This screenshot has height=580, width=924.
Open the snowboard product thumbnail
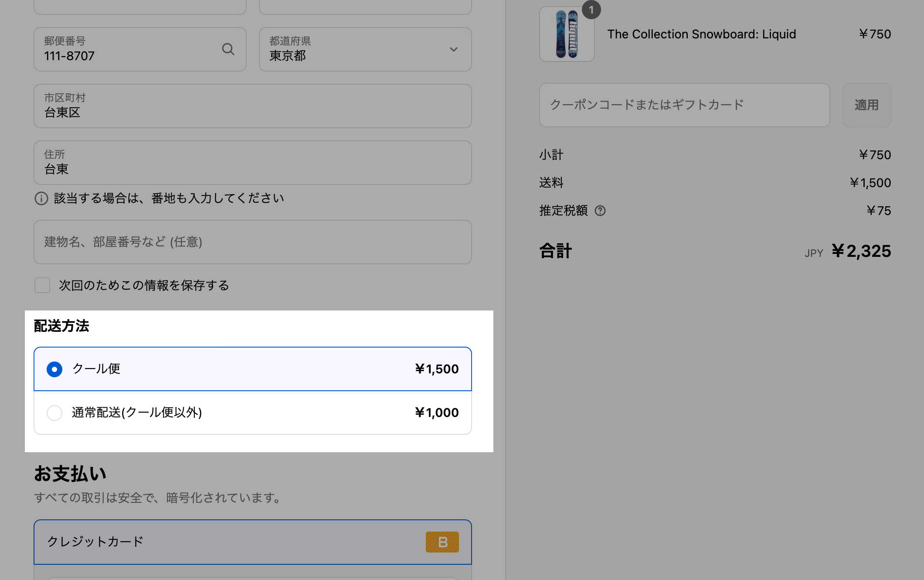[567, 34]
